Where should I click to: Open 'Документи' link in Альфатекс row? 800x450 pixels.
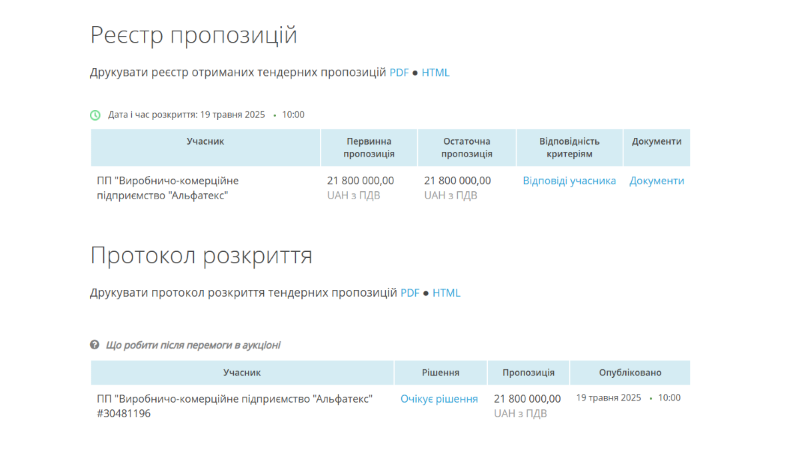[x=657, y=181]
